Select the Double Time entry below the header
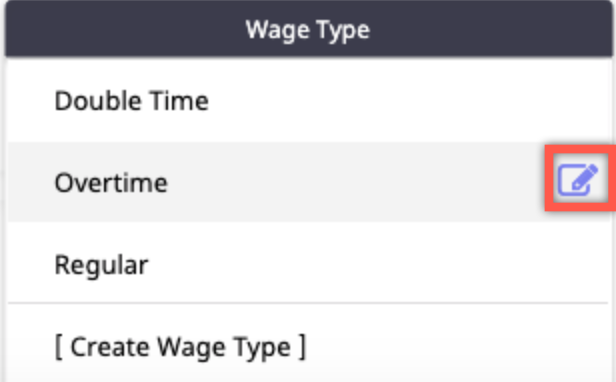This screenshot has width=616, height=382. click(x=308, y=101)
